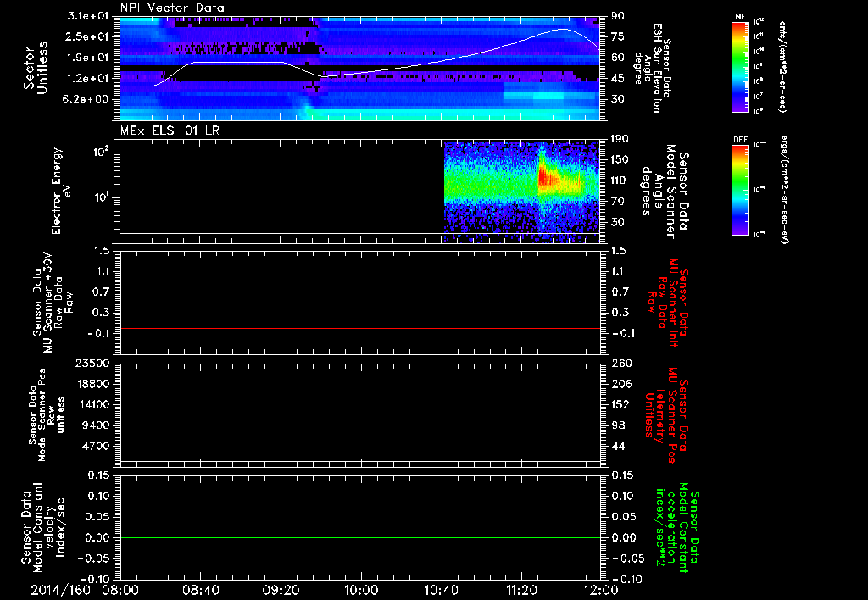
Task: Click the "1.2e+01" sector tick label
Action: coord(87,79)
